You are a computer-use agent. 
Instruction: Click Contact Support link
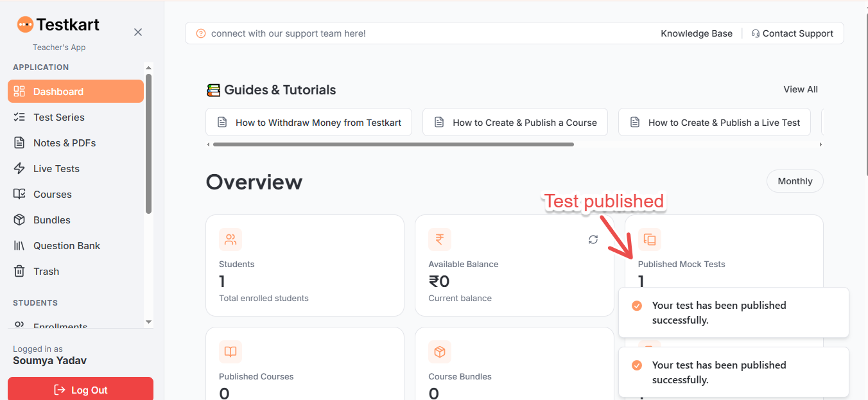tap(792, 33)
